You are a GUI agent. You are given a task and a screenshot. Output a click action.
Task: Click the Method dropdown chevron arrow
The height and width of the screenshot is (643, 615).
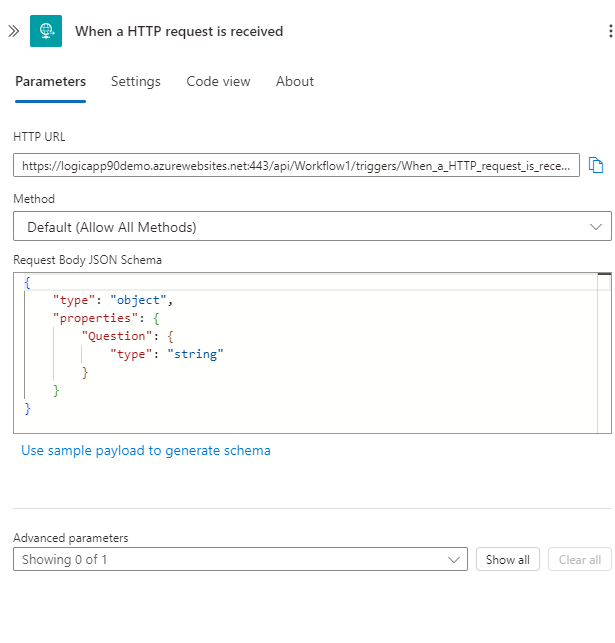tap(596, 227)
